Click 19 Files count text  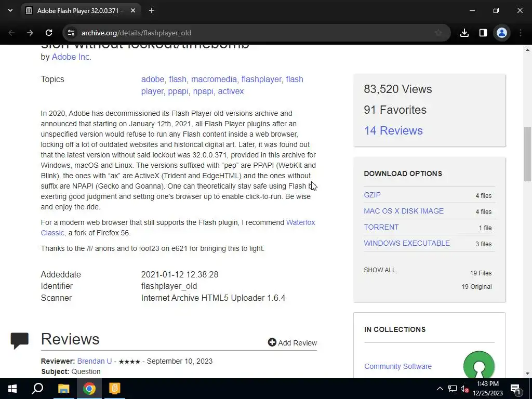pos(481,273)
